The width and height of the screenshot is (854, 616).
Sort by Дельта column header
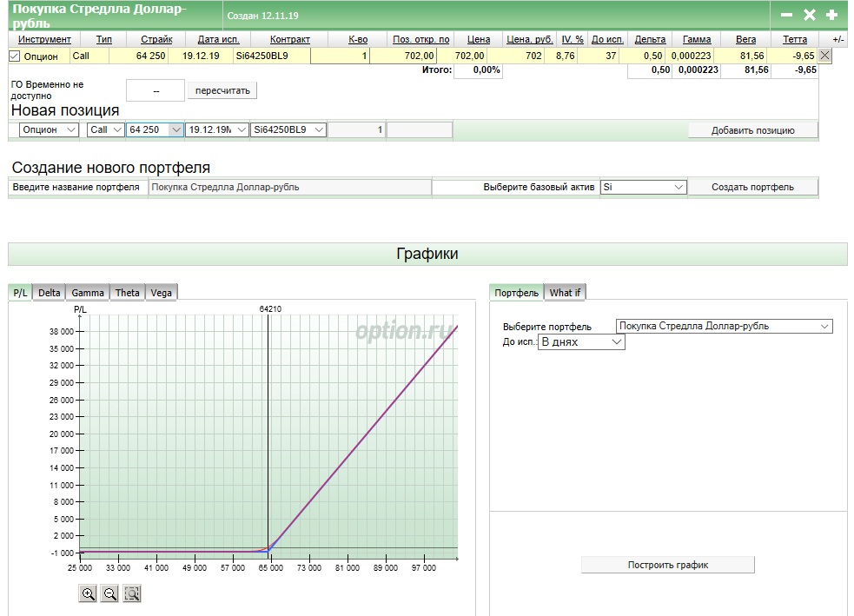tap(650, 39)
